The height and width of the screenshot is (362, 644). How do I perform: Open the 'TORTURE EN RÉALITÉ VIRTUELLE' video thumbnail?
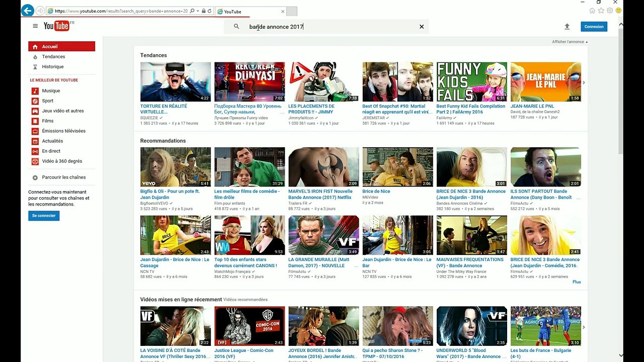pos(176,82)
